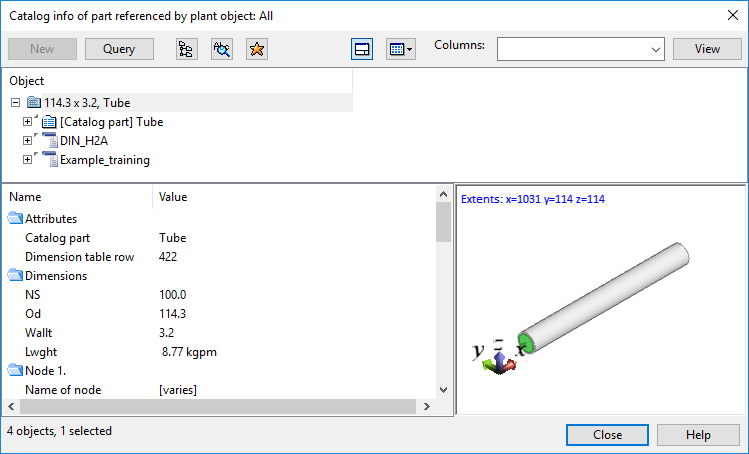Collapse the 114.3 x 3.2, Tube node

(x=15, y=103)
